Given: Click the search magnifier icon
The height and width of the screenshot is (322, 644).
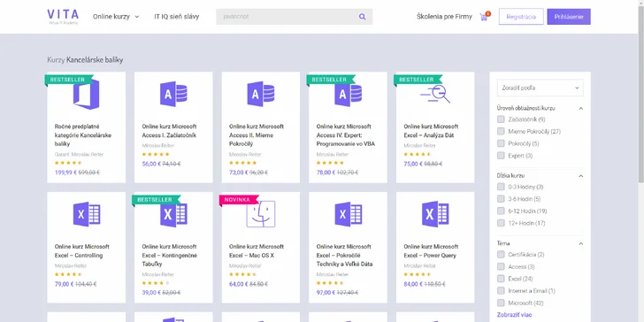Looking at the screenshot, I should 363,17.
